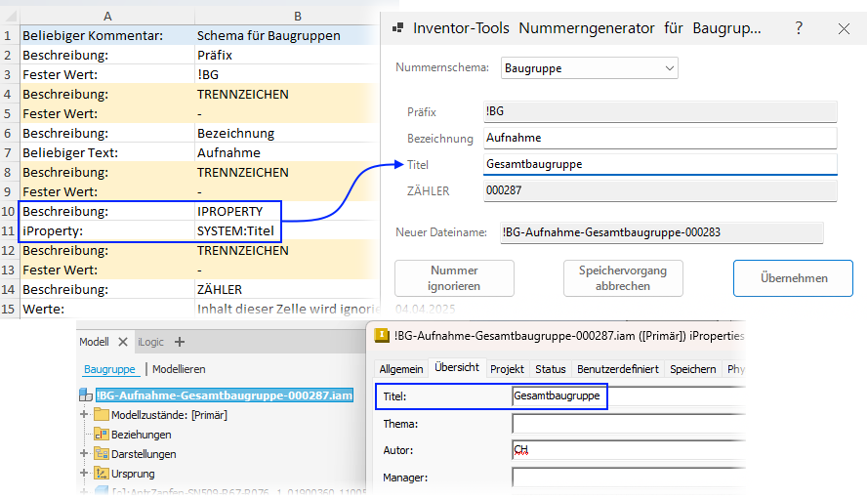Click the Bezeichnung field containing Aufnahme
Image resolution: width=868 pixels, height=499 pixels.
click(660, 138)
